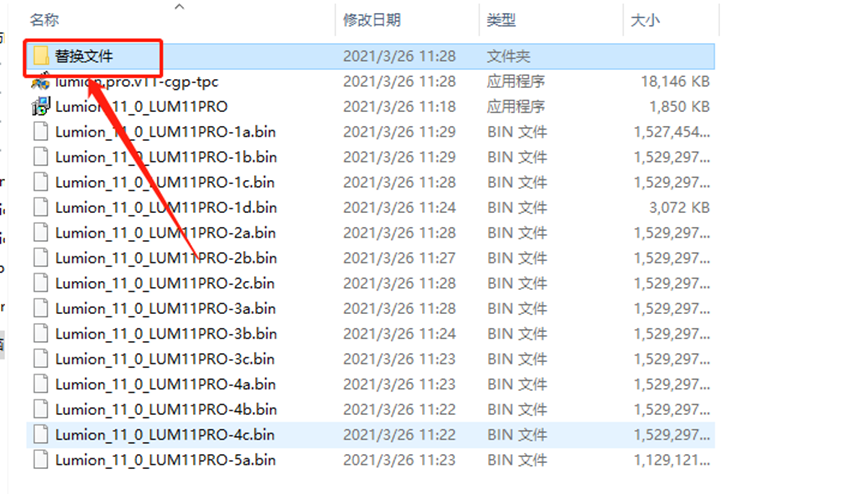Click the BIN 文件 type of LUM11PRO-1d.bin
Viewport: 865px width, 494px height.
coord(517,208)
